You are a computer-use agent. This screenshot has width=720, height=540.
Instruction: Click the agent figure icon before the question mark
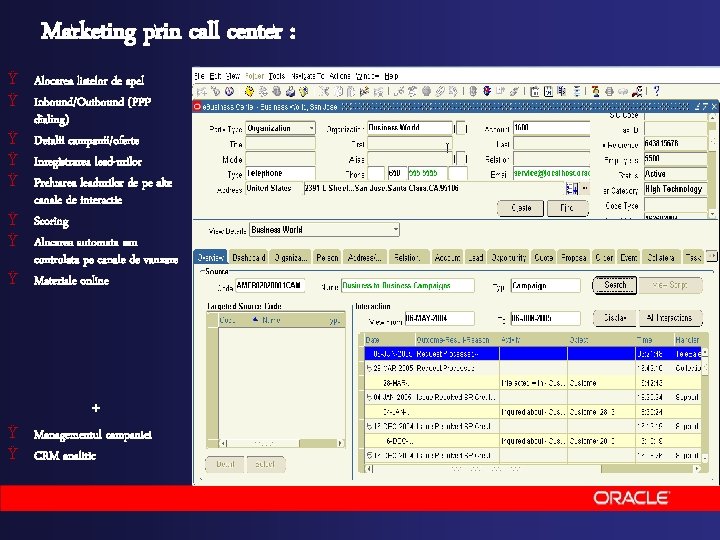point(637,91)
